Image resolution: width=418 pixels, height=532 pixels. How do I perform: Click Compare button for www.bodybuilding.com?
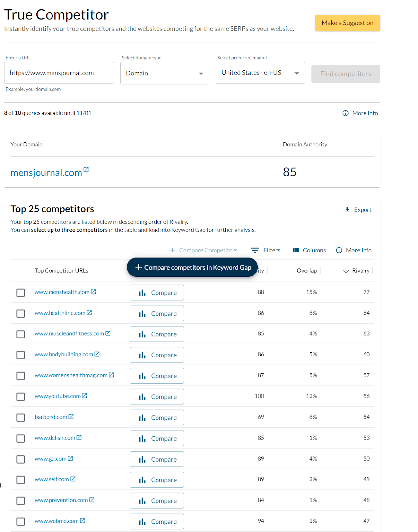pyautogui.click(x=157, y=355)
